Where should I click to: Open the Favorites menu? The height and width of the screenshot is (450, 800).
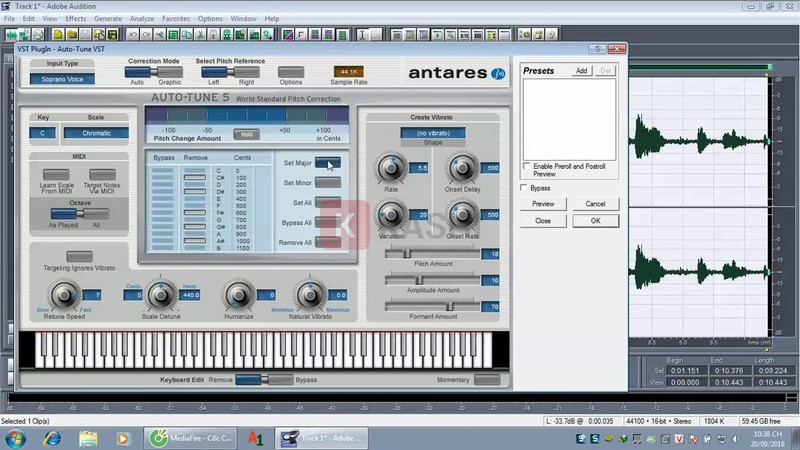pos(176,18)
